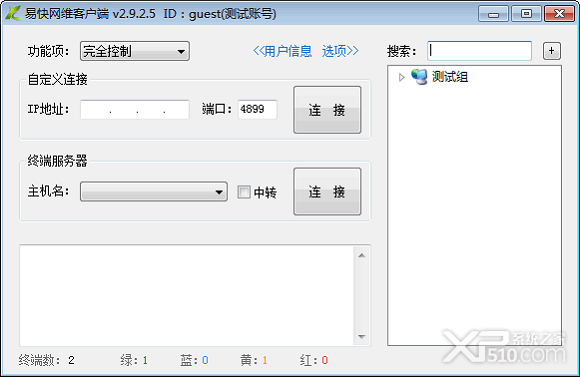Maximize the client window
Viewport: 580px width, 377px height.
click(x=526, y=14)
